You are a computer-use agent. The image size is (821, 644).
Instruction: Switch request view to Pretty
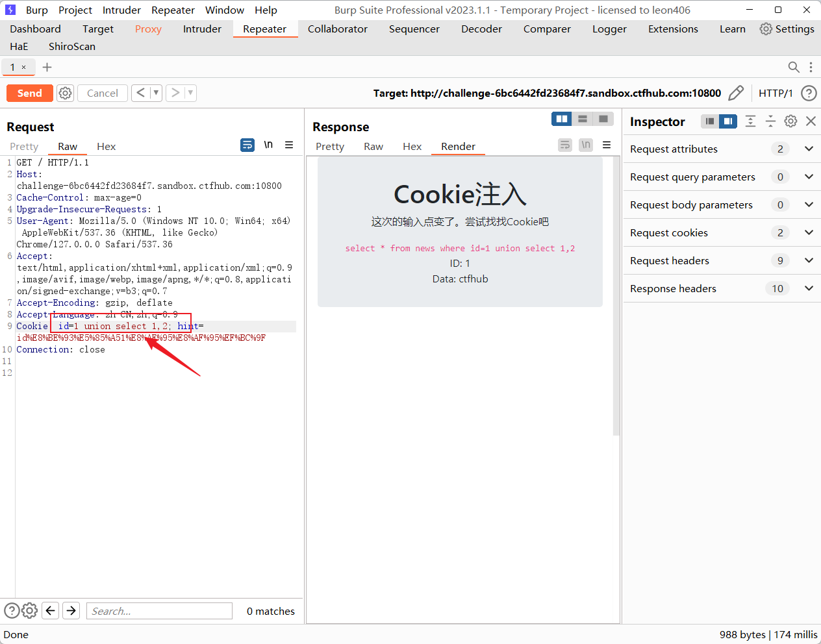pos(24,146)
